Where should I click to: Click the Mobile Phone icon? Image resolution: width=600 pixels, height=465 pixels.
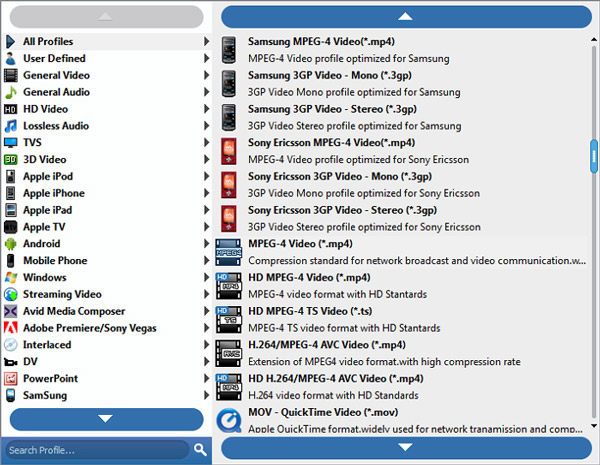point(11,260)
